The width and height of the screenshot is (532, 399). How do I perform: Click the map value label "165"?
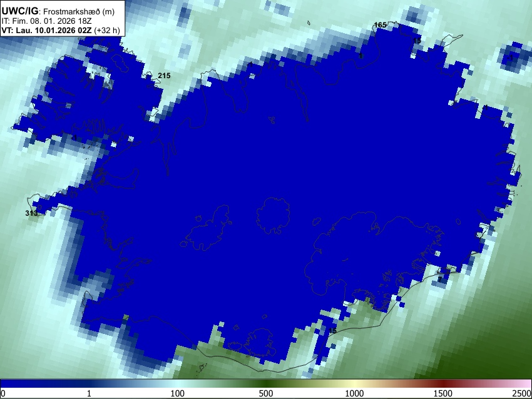click(x=381, y=25)
